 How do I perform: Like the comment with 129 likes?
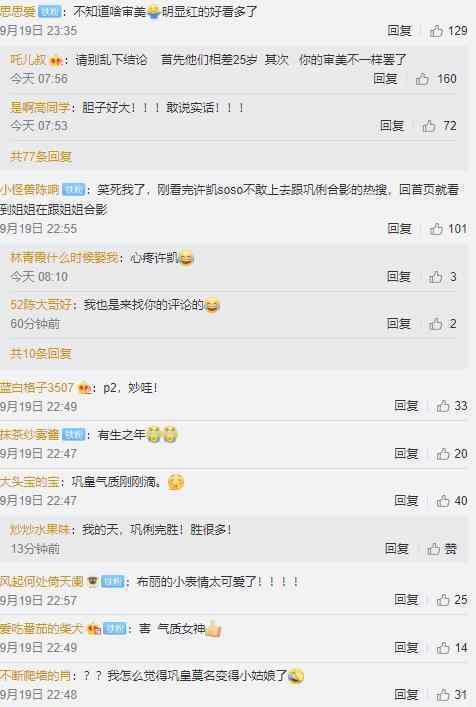click(x=436, y=31)
